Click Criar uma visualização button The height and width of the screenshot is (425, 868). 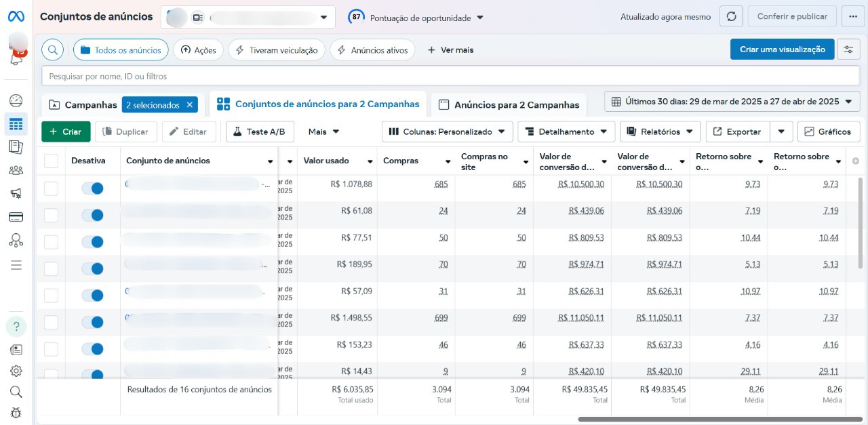[x=783, y=49]
